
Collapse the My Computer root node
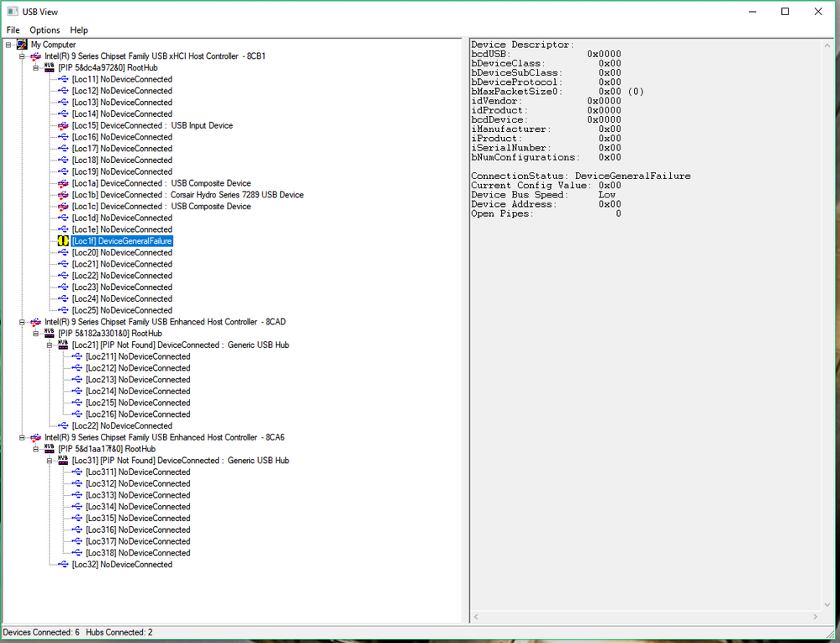point(8,45)
